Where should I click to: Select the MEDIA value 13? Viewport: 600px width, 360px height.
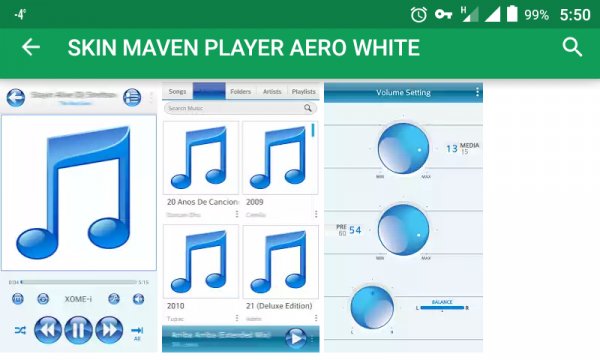tap(452, 148)
